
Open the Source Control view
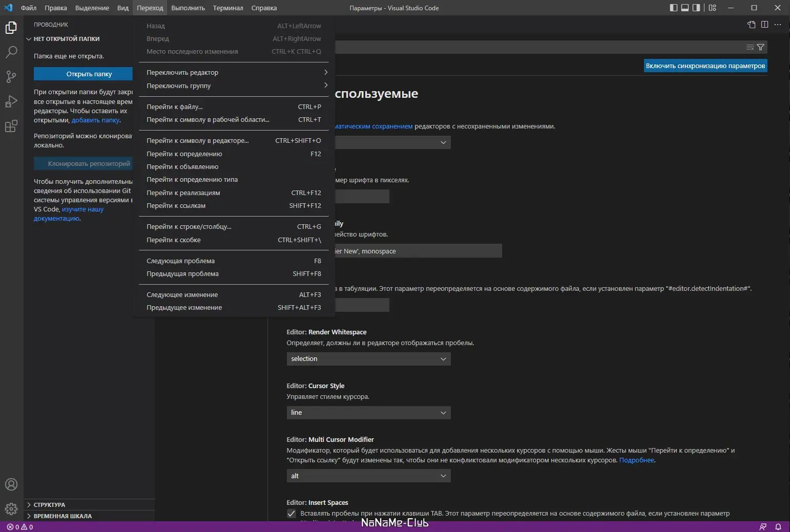[11, 76]
